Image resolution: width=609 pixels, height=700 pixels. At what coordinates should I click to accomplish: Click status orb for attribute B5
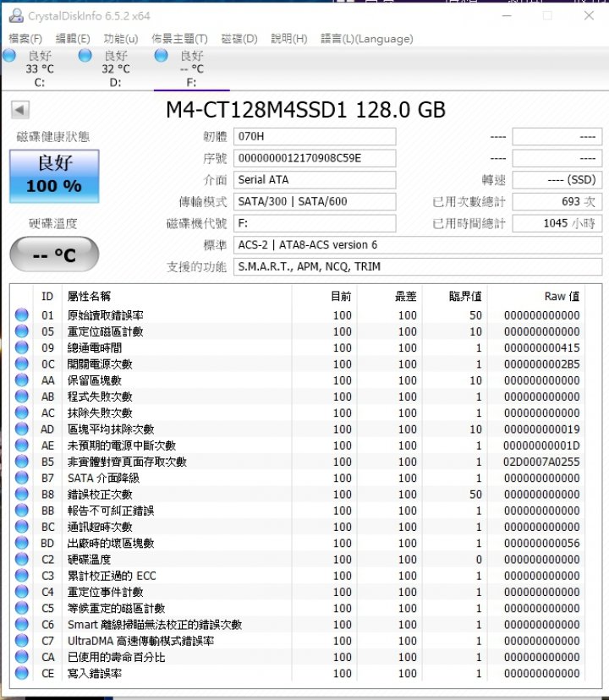21,462
